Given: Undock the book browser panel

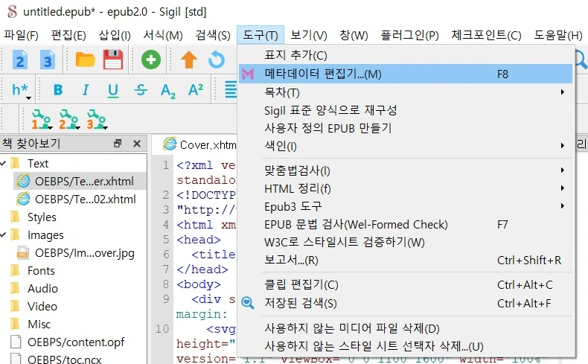Looking at the screenshot, I should point(118,144).
